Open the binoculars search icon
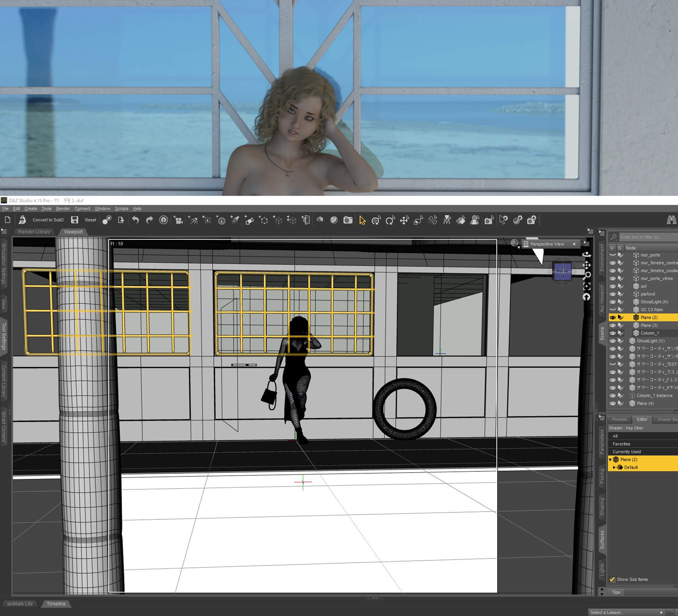 pos(671,220)
